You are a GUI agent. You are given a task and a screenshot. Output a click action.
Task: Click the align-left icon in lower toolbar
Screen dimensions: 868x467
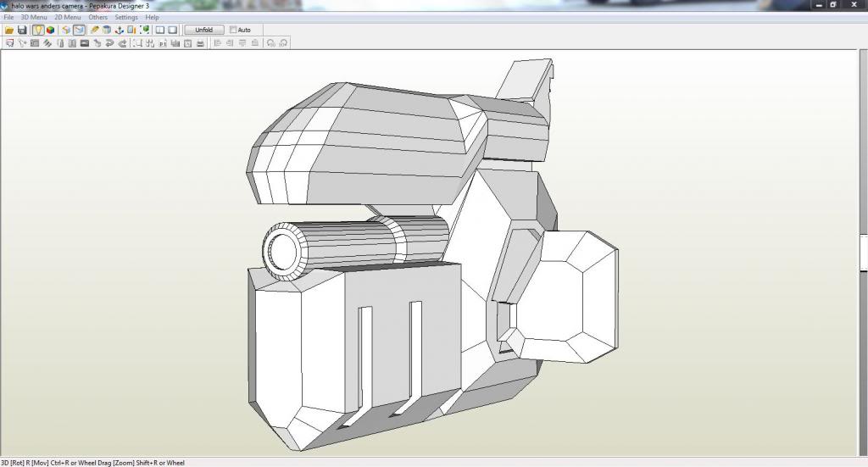coord(218,43)
